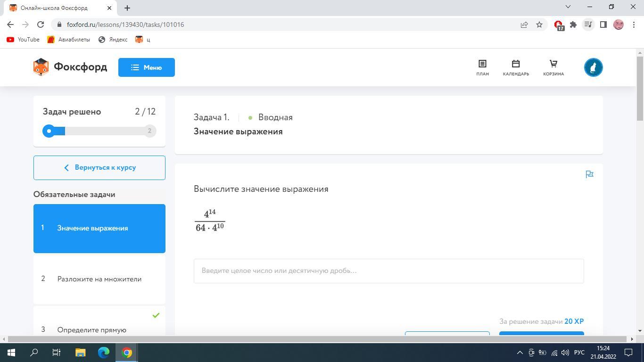Open Авиабилеты bookmark
The image size is (644, 362).
[x=69, y=40]
